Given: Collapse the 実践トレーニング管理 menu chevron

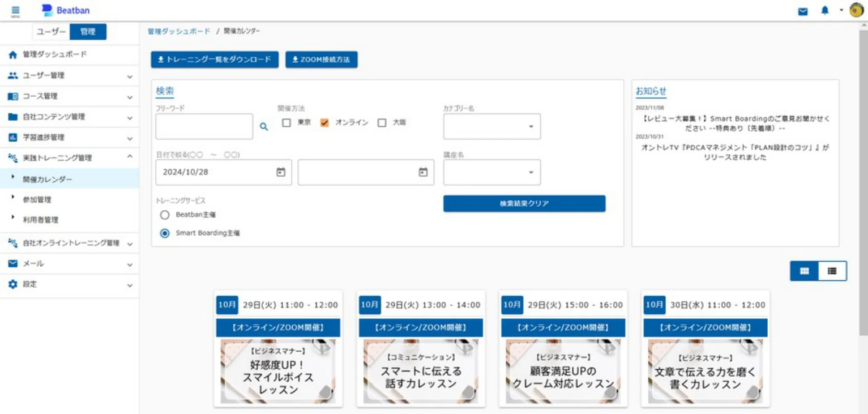Looking at the screenshot, I should click(x=130, y=157).
